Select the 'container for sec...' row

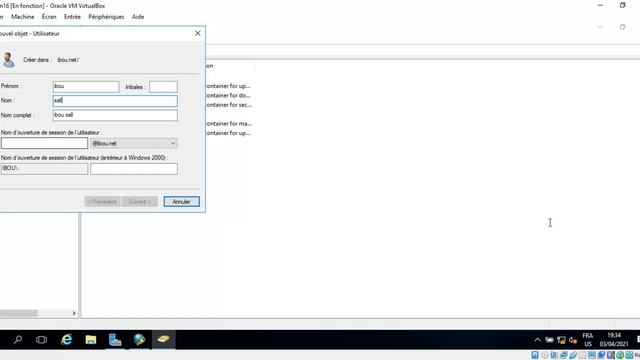[x=229, y=105]
